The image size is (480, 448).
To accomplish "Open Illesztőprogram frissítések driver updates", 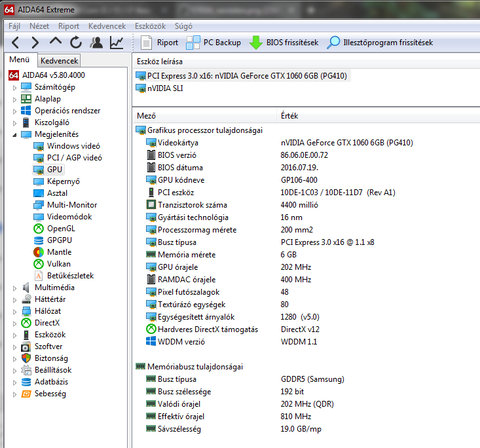I will pyautogui.click(x=380, y=43).
